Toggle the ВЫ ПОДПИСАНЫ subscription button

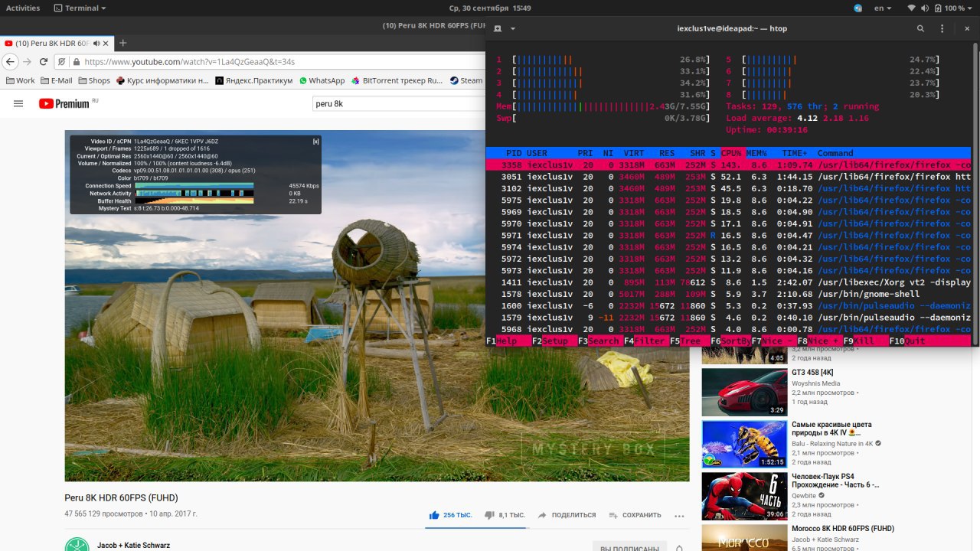pyautogui.click(x=629, y=547)
